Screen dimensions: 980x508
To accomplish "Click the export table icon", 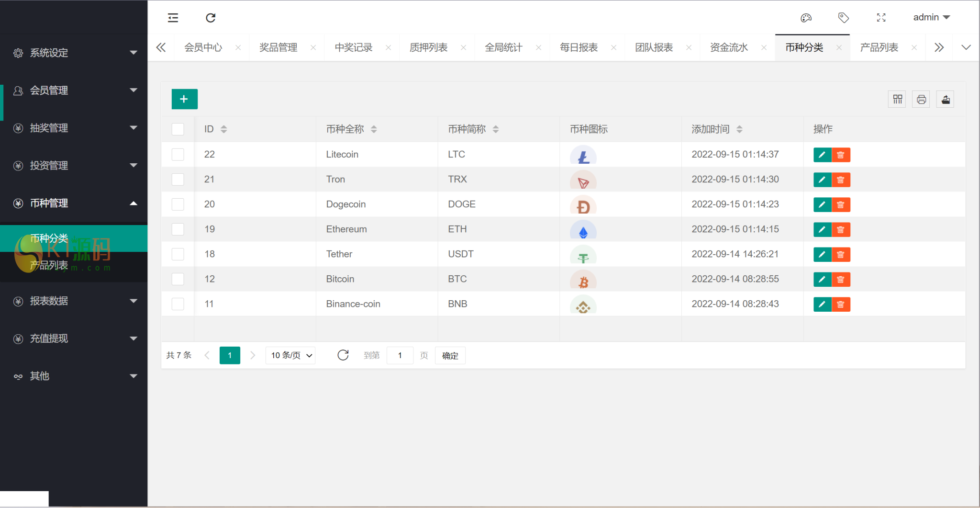I will [x=946, y=100].
